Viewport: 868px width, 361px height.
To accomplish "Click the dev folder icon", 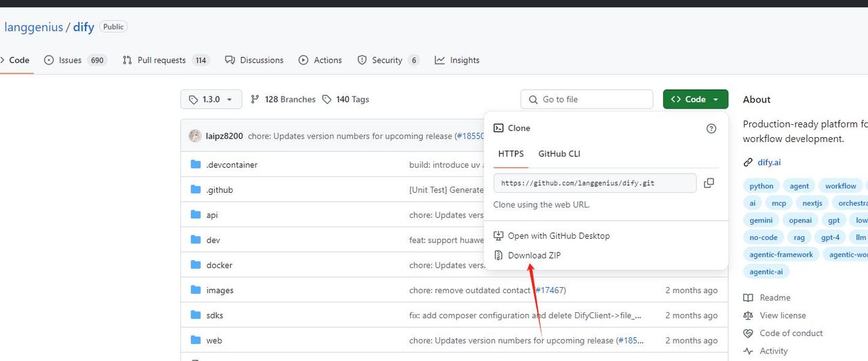I will [x=196, y=240].
